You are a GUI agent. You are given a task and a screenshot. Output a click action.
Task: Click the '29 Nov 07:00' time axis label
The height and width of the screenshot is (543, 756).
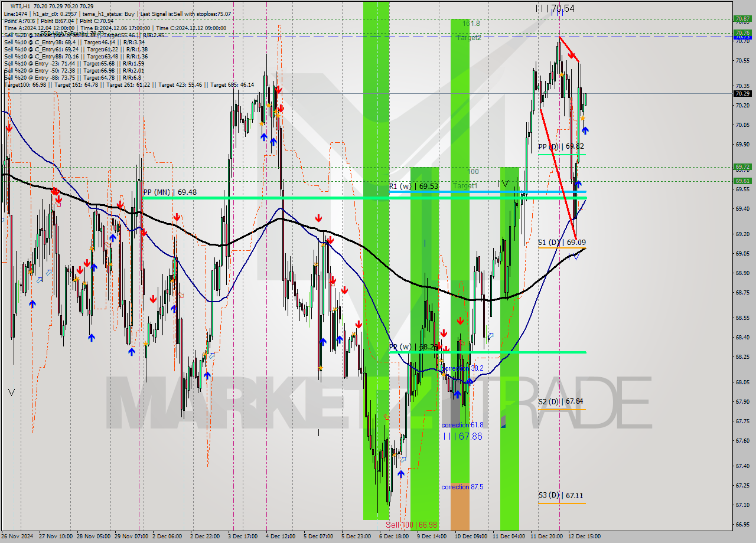132,537
